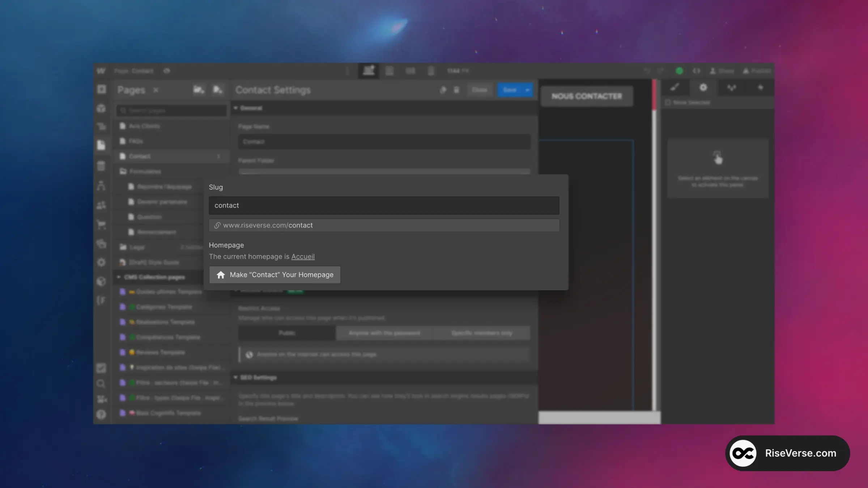Open the Element Settings gear tab

pos(703,88)
